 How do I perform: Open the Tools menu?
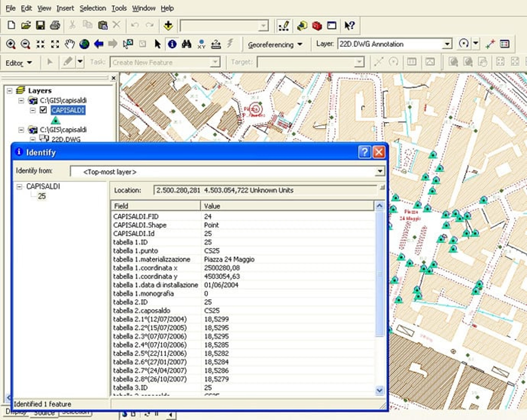(119, 8)
